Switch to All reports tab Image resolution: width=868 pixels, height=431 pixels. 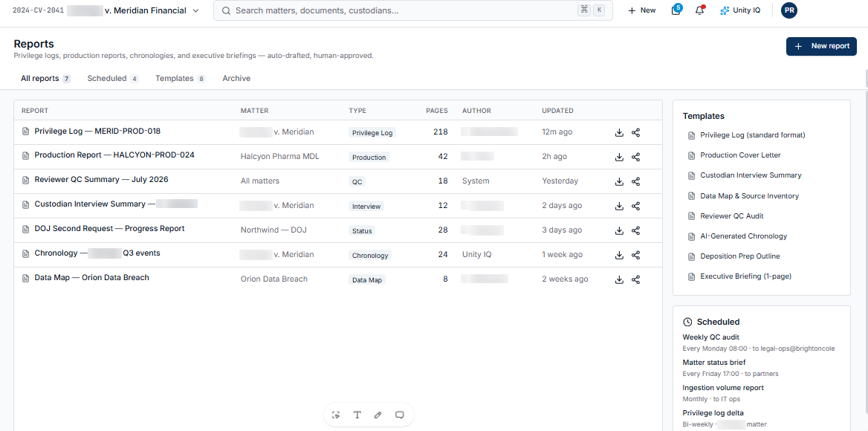point(45,79)
